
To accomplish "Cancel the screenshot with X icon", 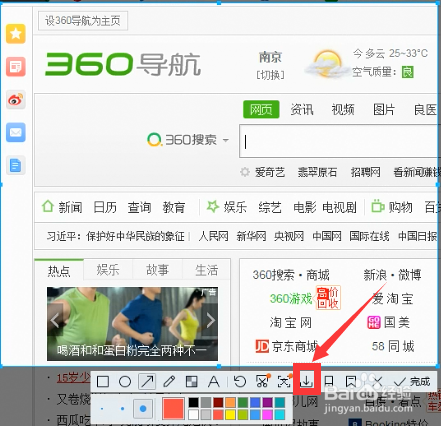I will click(x=377, y=381).
